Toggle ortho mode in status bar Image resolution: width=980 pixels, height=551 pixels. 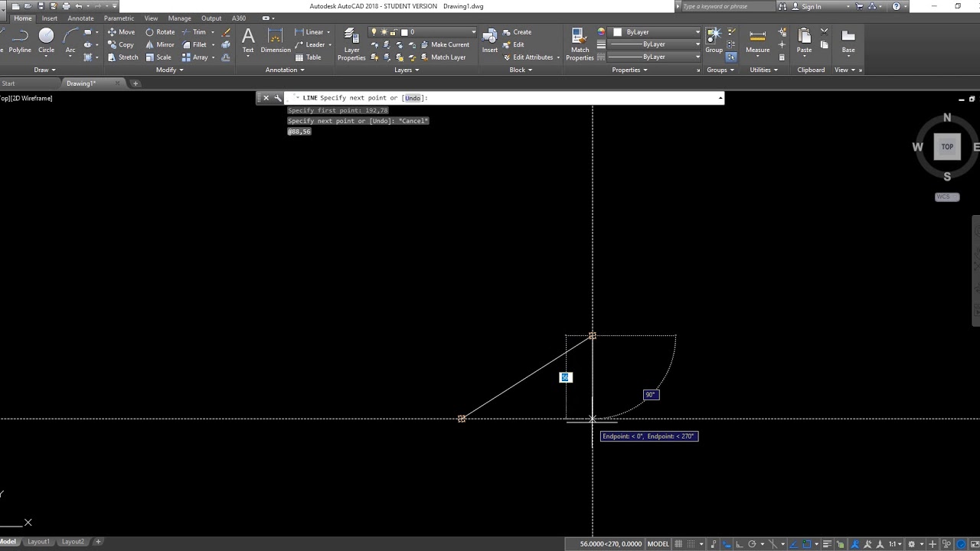click(x=740, y=543)
